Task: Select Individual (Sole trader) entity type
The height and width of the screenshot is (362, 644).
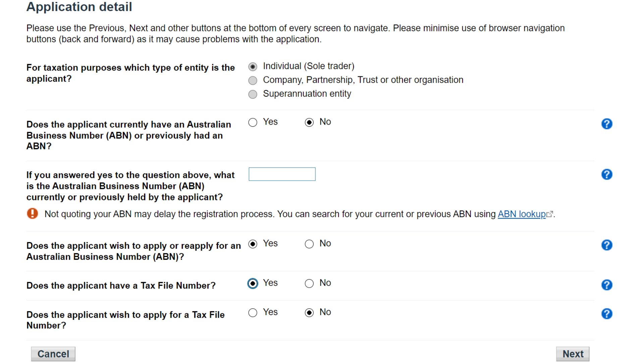Action: pos(253,67)
